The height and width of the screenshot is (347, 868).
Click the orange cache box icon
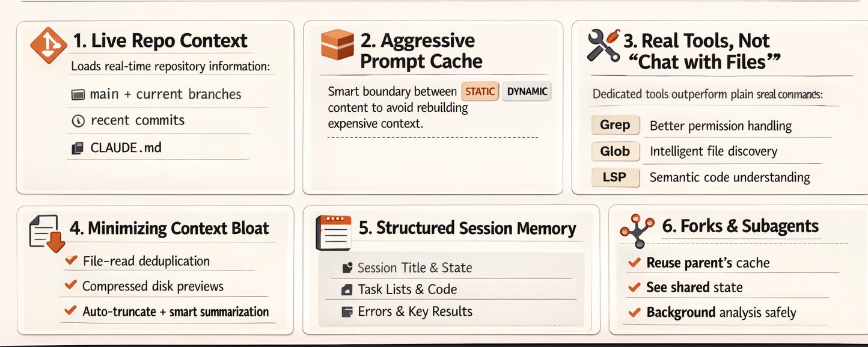point(337,45)
